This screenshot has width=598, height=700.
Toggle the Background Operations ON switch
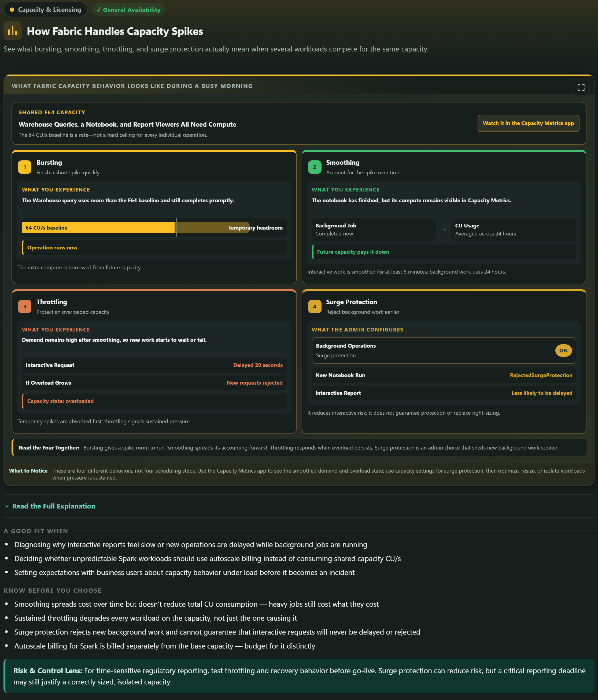click(563, 350)
